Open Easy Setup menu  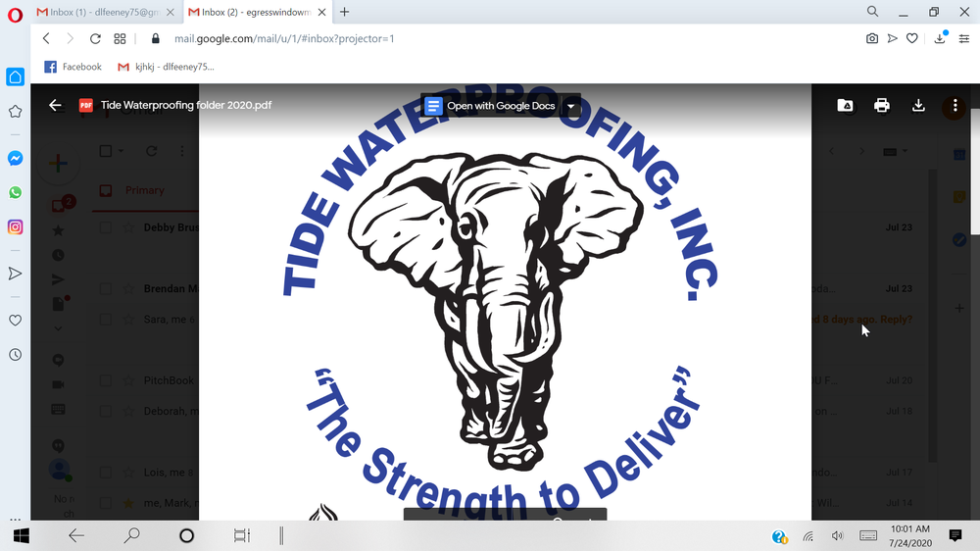964,39
